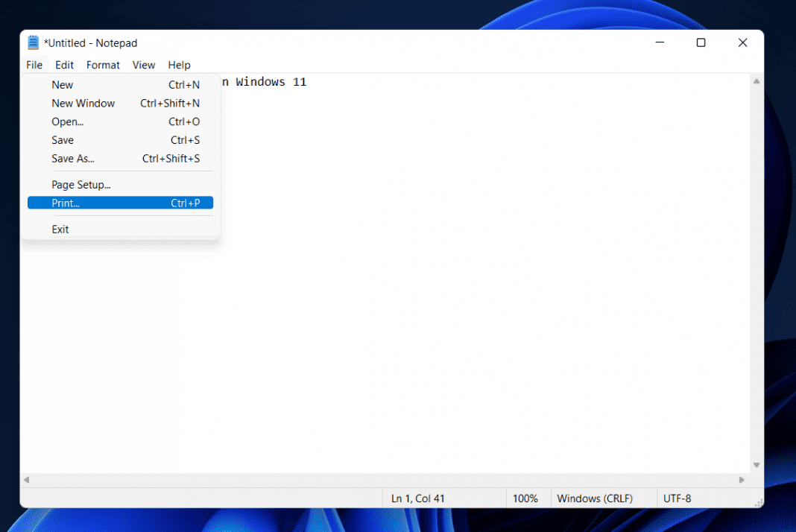Choose New from the File menu
The width and height of the screenshot is (796, 532).
63,85
